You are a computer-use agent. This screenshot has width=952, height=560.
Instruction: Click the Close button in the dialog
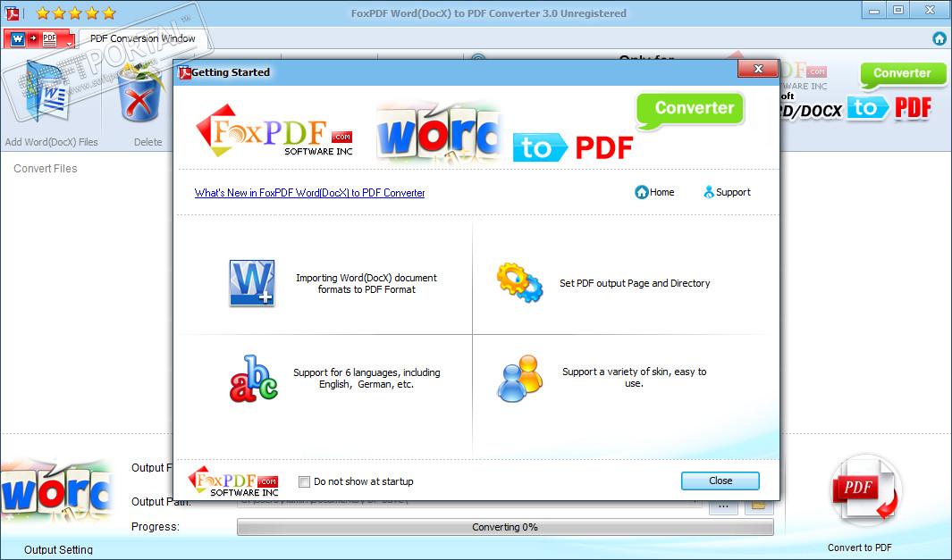tap(720, 481)
